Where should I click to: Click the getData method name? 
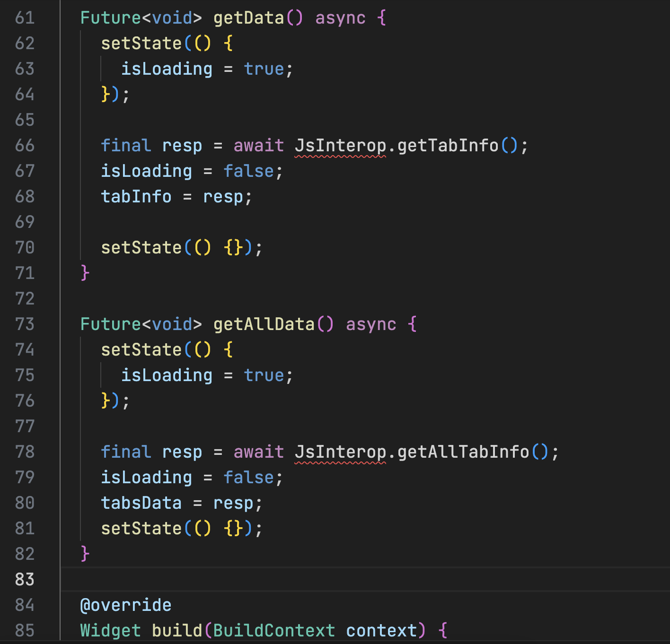[x=248, y=18]
